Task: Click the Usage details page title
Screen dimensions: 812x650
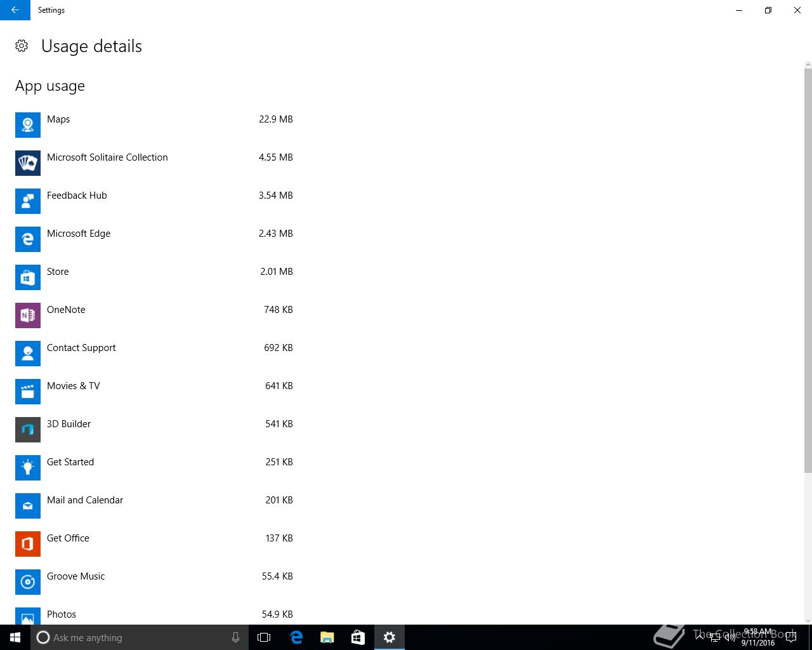Action: (91, 46)
